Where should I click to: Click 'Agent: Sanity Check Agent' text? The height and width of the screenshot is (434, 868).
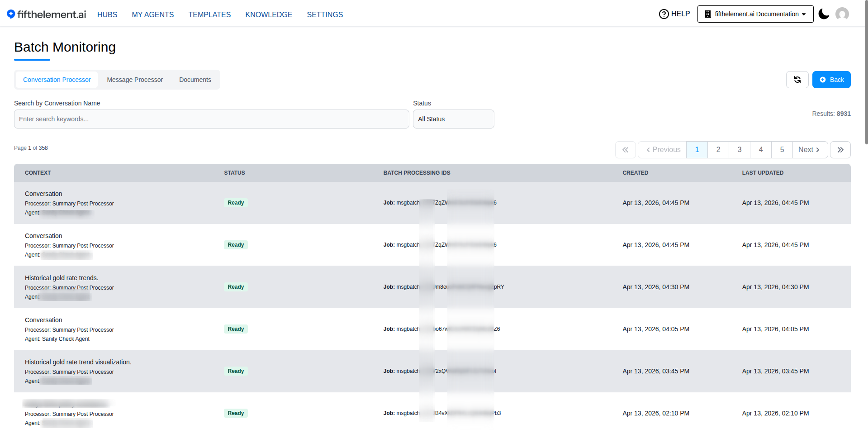tap(57, 339)
